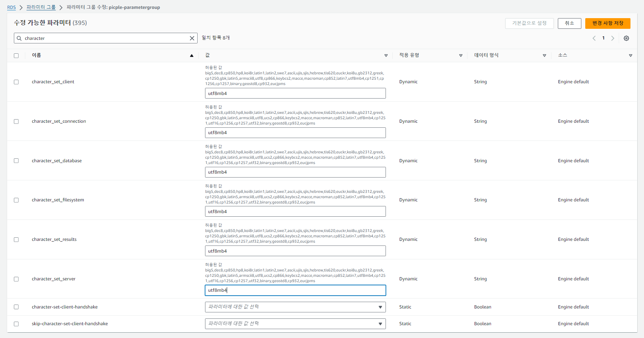Save changes with the orange button
This screenshot has width=644, height=338.
coord(607,23)
